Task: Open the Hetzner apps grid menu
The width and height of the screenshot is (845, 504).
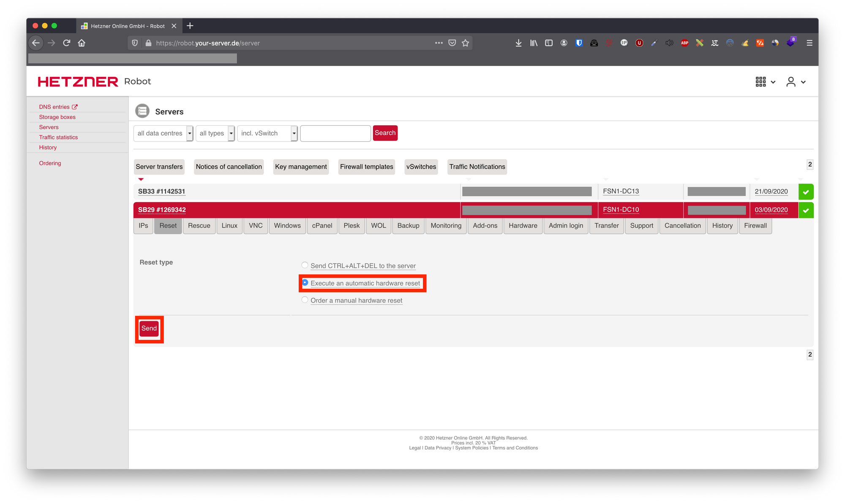Action: (x=765, y=82)
